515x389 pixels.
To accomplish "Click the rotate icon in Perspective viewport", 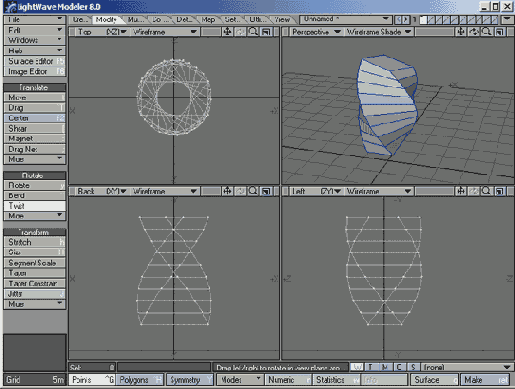I will click(473, 32).
